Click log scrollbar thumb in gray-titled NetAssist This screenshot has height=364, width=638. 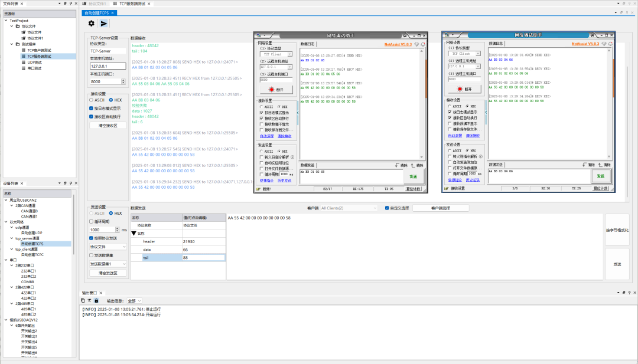[426, 79]
